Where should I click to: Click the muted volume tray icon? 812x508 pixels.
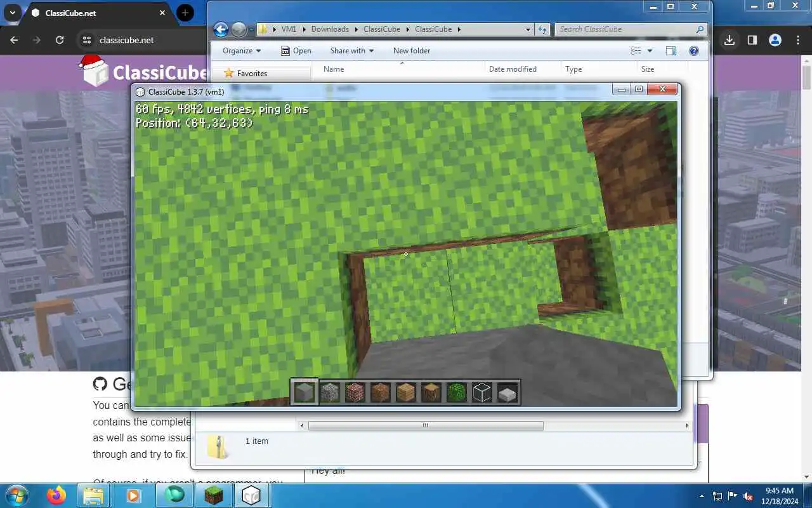[x=748, y=496]
